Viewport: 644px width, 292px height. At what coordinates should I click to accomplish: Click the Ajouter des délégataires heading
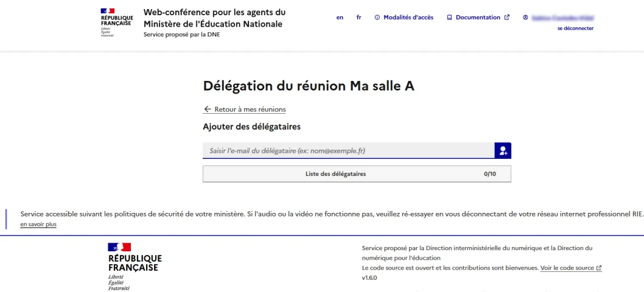point(252,127)
